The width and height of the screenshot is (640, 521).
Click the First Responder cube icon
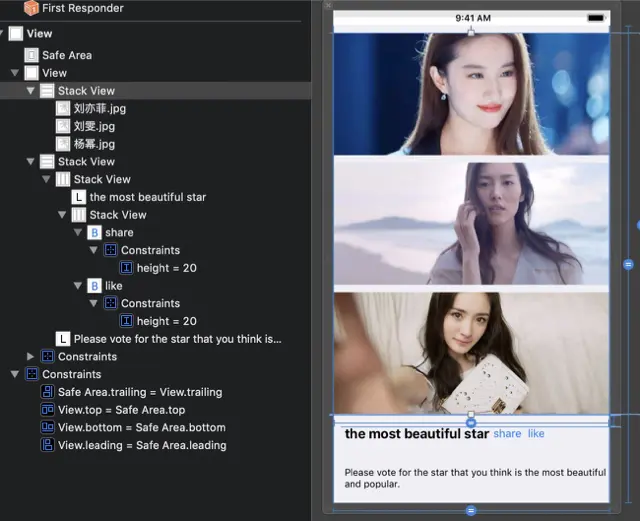[31, 8]
